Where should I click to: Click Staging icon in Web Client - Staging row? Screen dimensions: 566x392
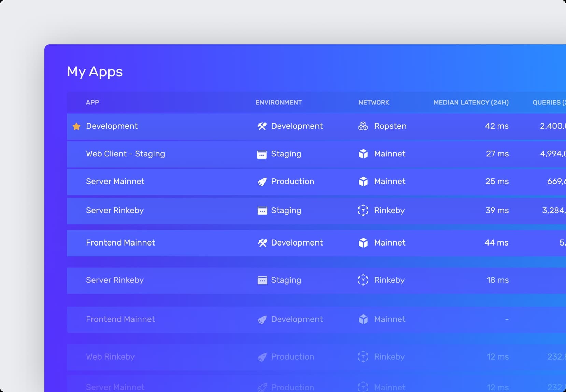[262, 154]
